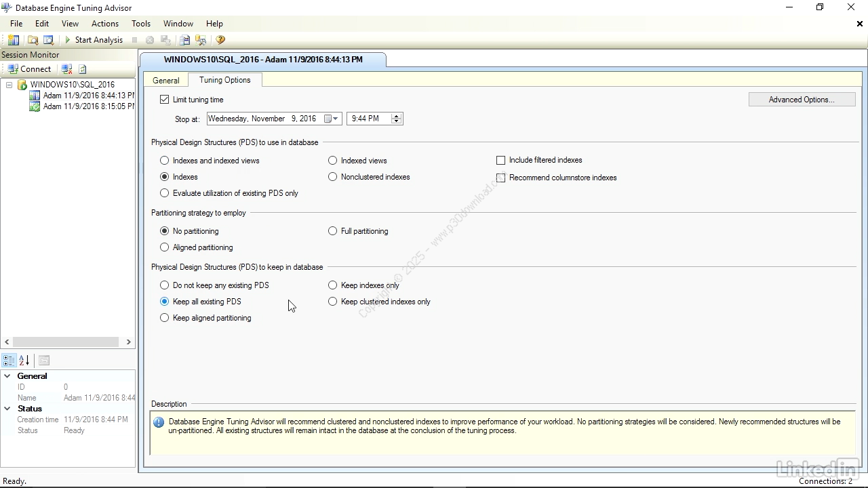The height and width of the screenshot is (488, 868).
Task: Open the Actions menu
Action: click(x=105, y=24)
